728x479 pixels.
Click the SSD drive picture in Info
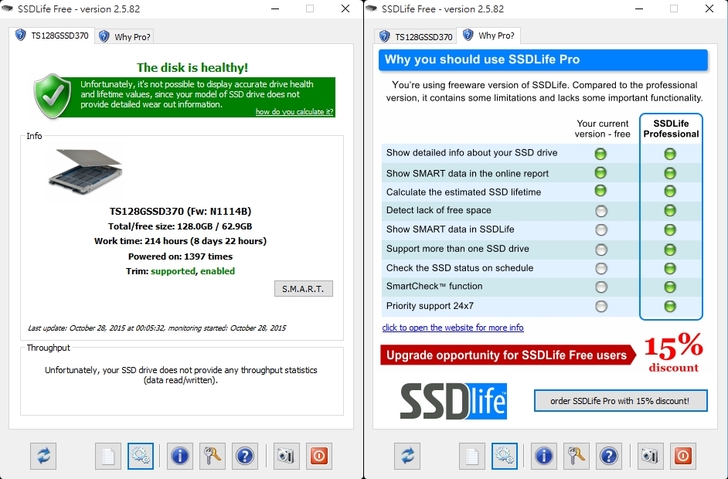(85, 171)
